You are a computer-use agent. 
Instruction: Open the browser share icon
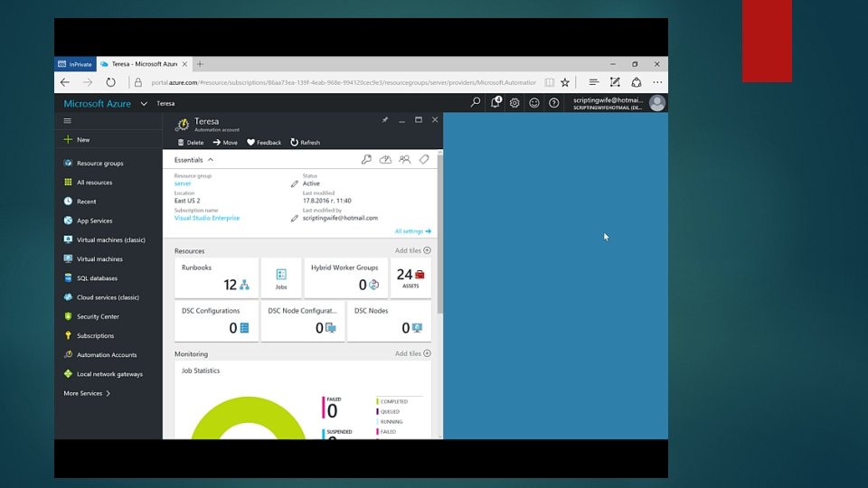click(x=636, y=82)
